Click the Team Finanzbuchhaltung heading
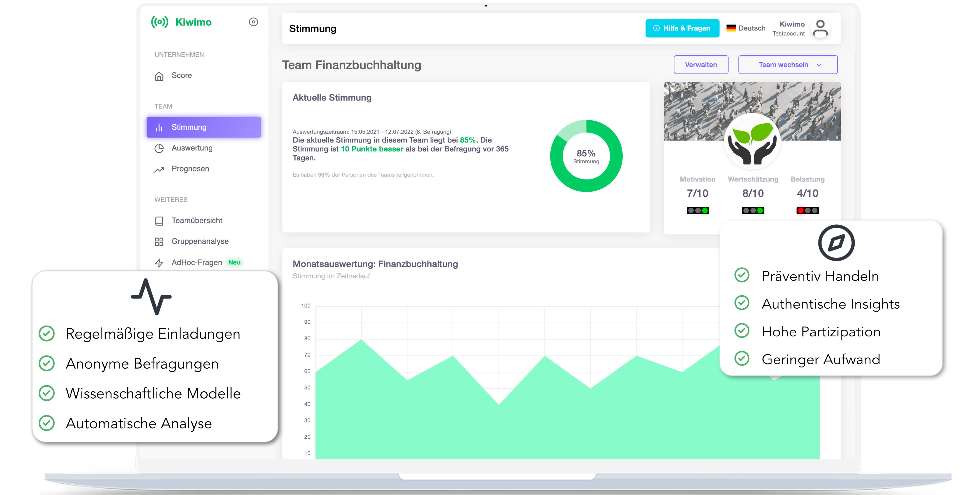 (351, 65)
